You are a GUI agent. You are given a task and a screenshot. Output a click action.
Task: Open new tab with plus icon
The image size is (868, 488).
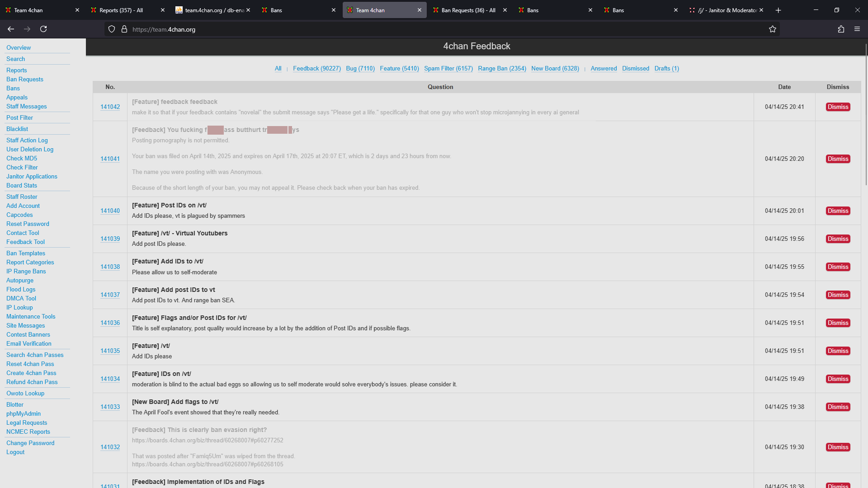tap(778, 10)
